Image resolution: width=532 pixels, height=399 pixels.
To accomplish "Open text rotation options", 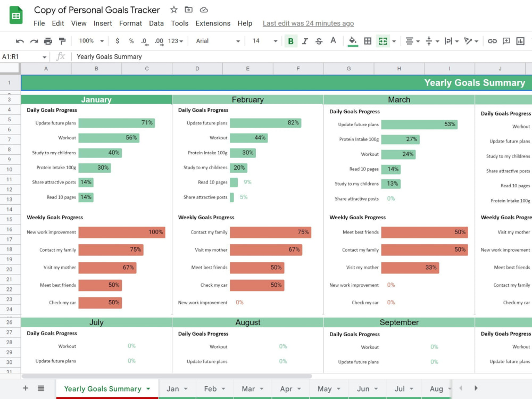I will point(471,41).
